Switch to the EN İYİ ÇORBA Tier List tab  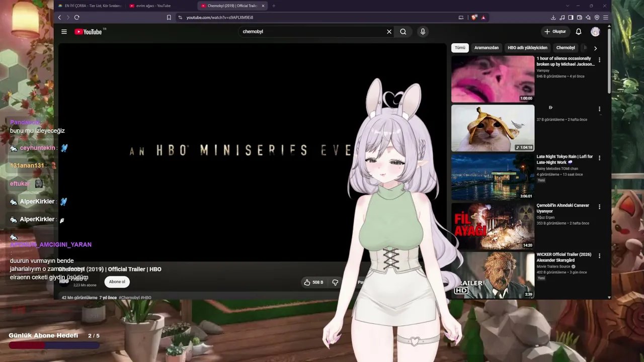pos(90,6)
